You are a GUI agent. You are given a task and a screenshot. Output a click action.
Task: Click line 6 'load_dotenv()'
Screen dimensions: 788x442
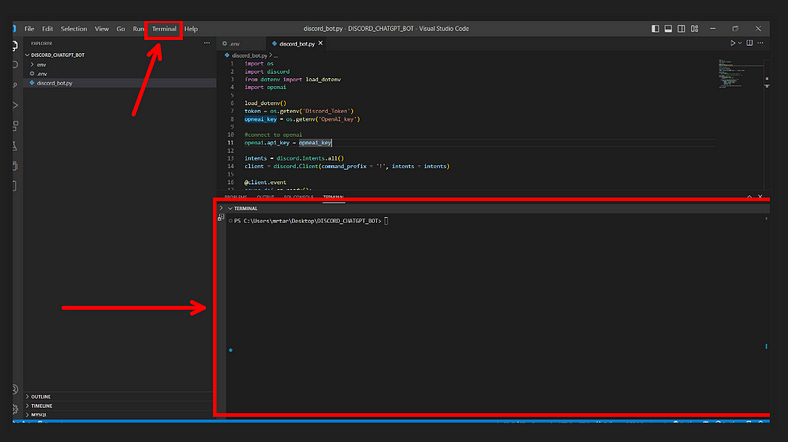[265, 103]
